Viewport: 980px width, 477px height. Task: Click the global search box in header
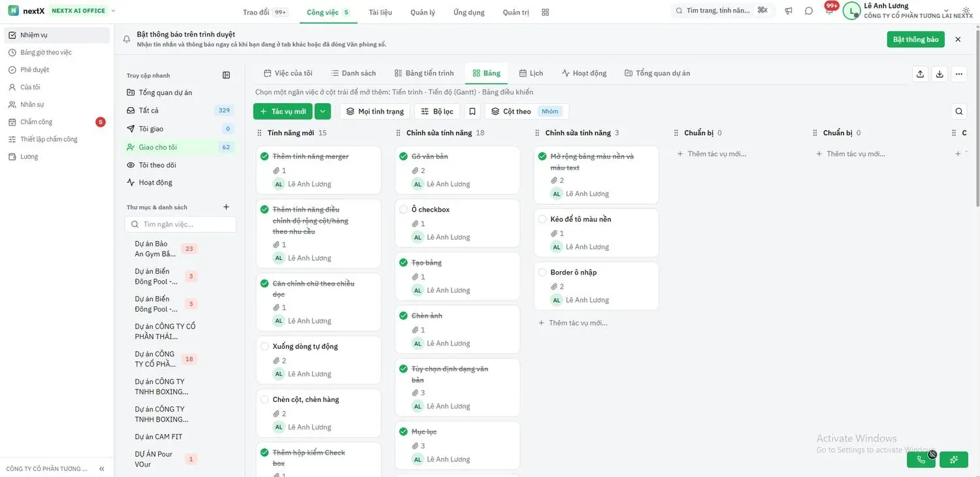pos(723,11)
